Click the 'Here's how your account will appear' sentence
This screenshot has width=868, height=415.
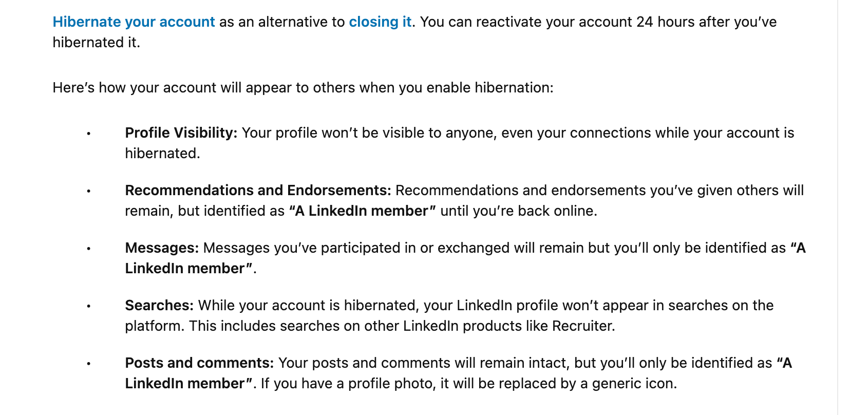(x=303, y=88)
